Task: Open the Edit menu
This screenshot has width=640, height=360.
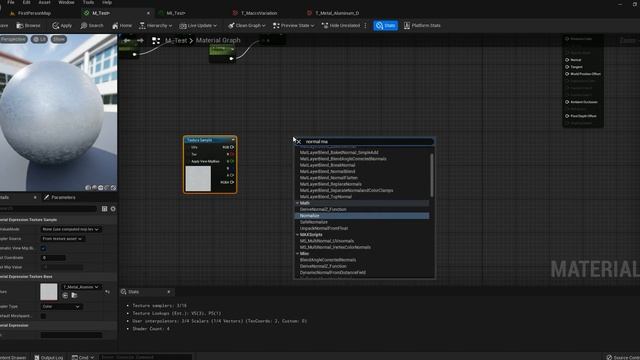Action: [x=27, y=2]
